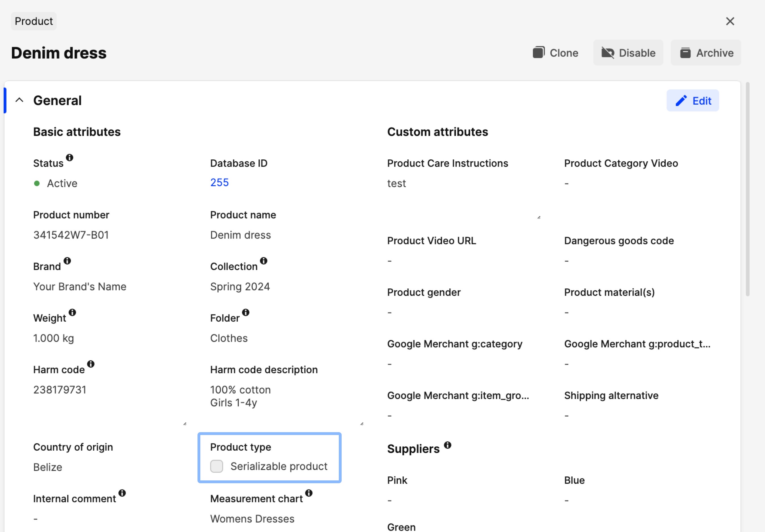
Task: Clone the Denim dress product
Action: [x=555, y=52]
